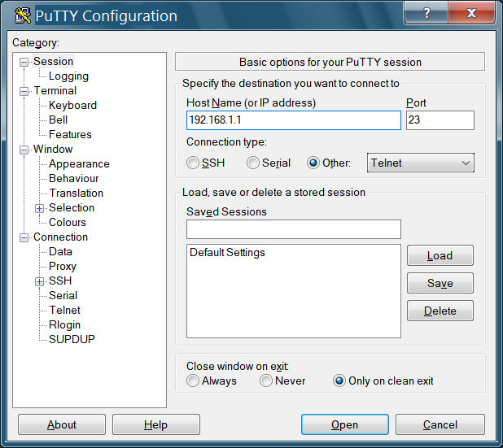Collapse the Session tree node
Image resolution: width=503 pixels, height=448 pixels.
pyautogui.click(x=24, y=62)
